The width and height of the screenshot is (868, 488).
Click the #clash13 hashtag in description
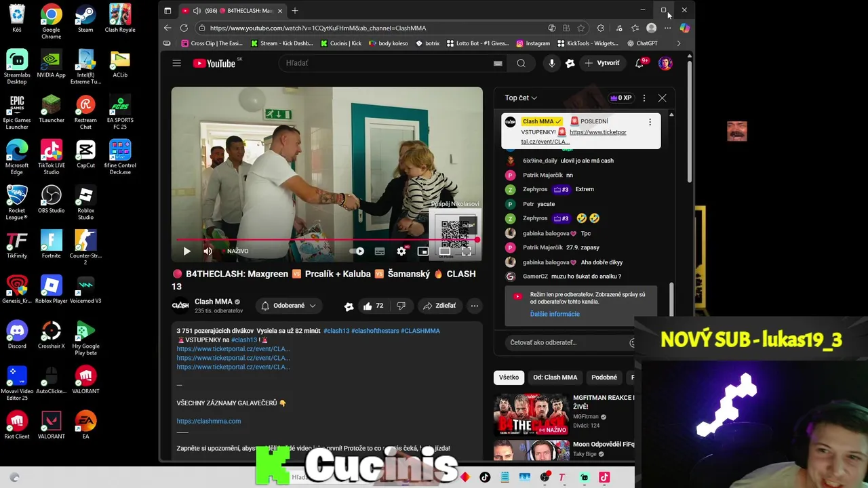point(336,331)
